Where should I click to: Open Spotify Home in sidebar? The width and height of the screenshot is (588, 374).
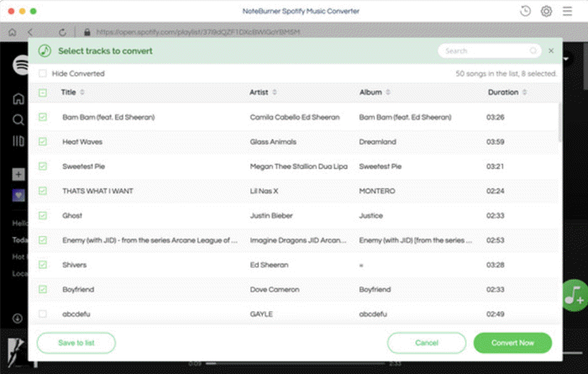[18, 98]
